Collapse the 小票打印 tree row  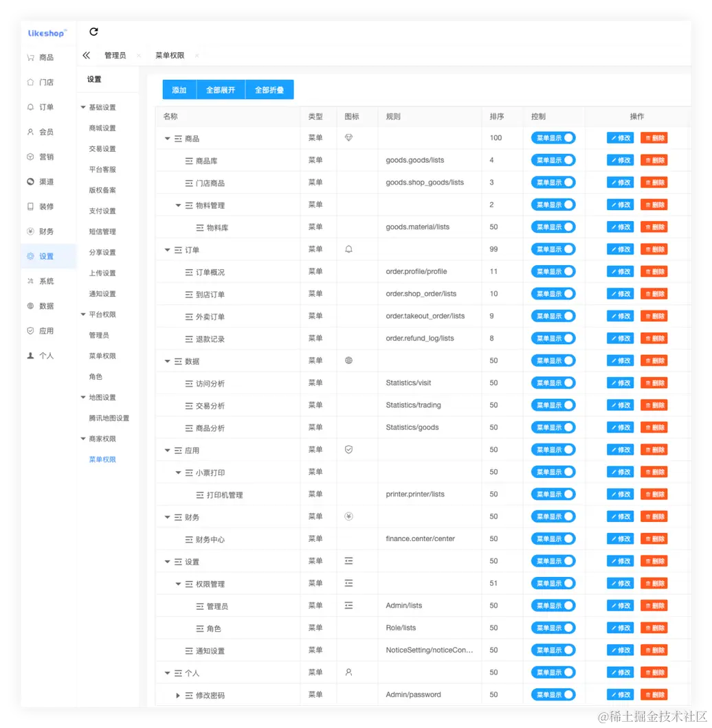pos(178,473)
